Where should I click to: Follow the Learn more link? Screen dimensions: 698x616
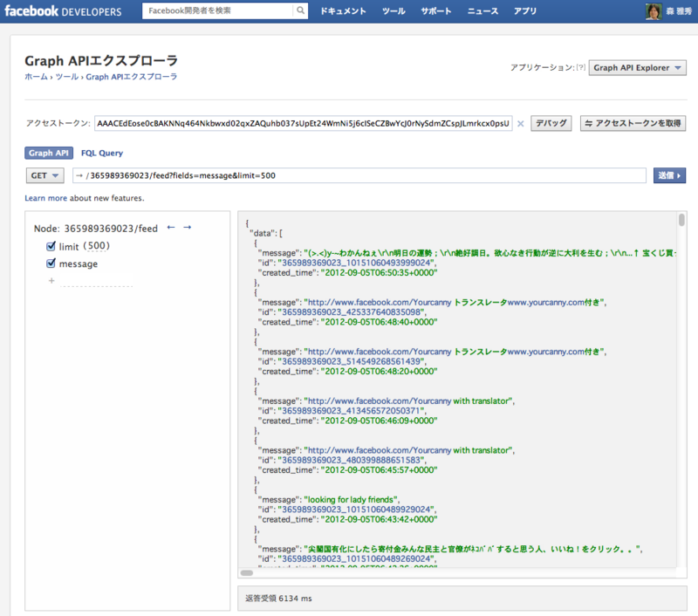coord(45,198)
